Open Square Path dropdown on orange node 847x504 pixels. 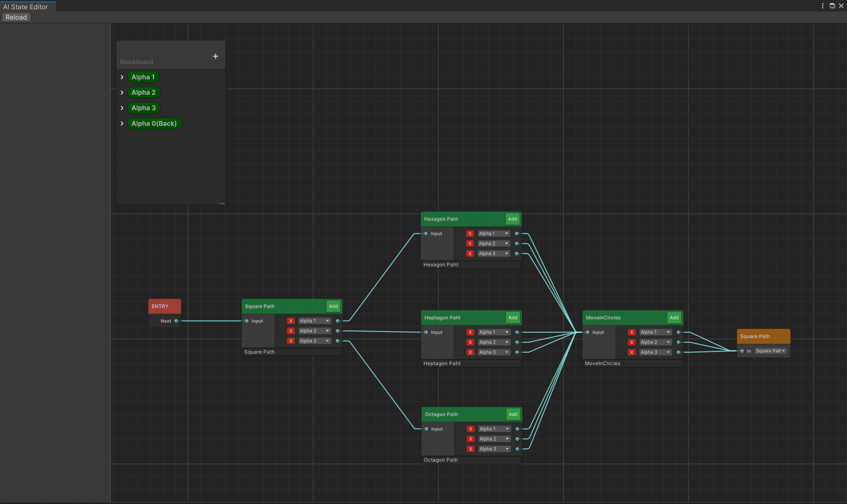click(770, 351)
